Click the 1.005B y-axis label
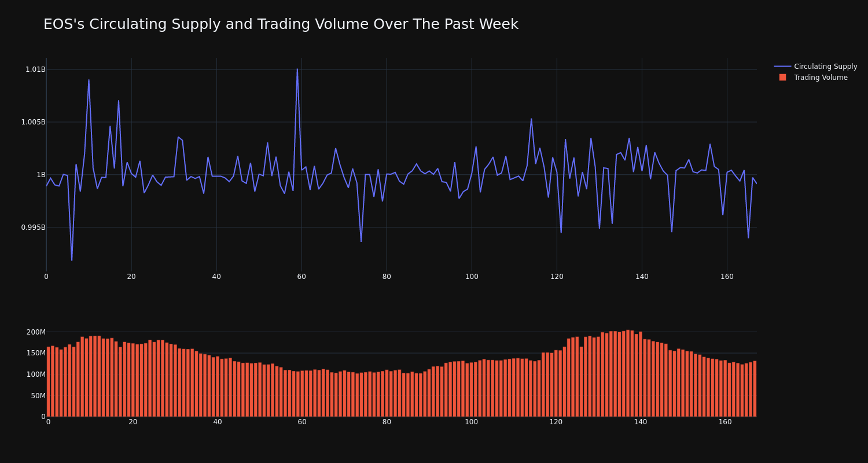868x463 pixels. click(x=33, y=122)
